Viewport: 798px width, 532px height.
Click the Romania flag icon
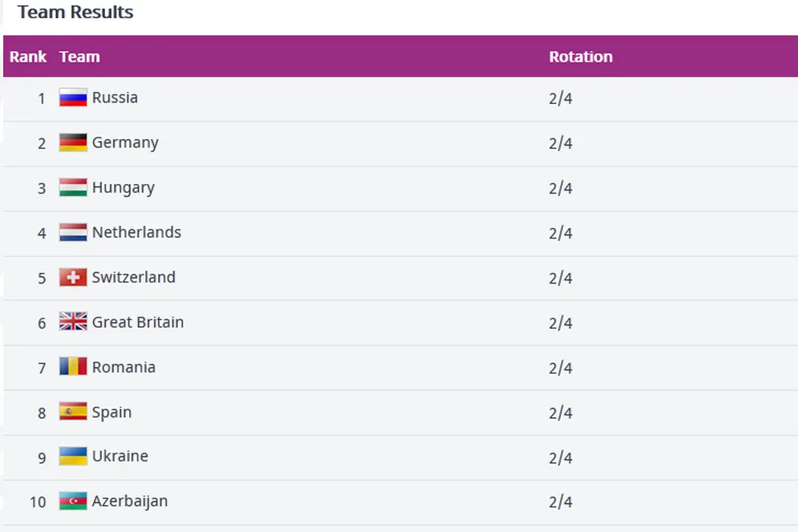[x=73, y=367]
